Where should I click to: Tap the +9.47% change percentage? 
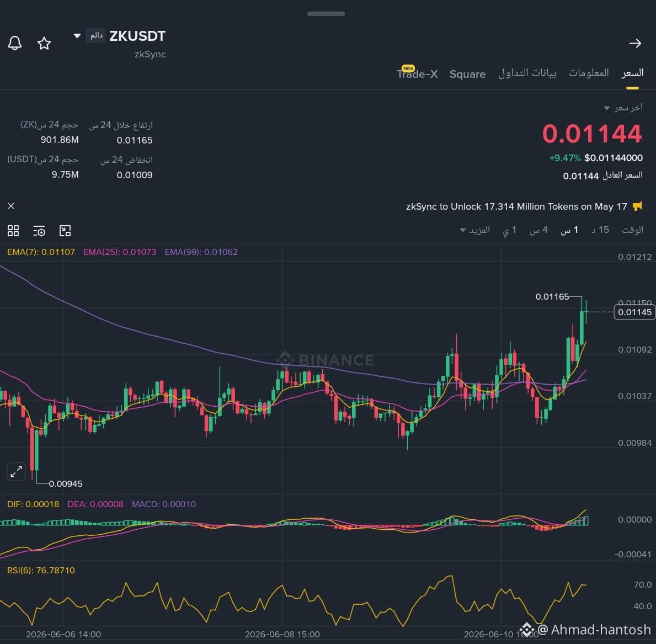point(565,158)
